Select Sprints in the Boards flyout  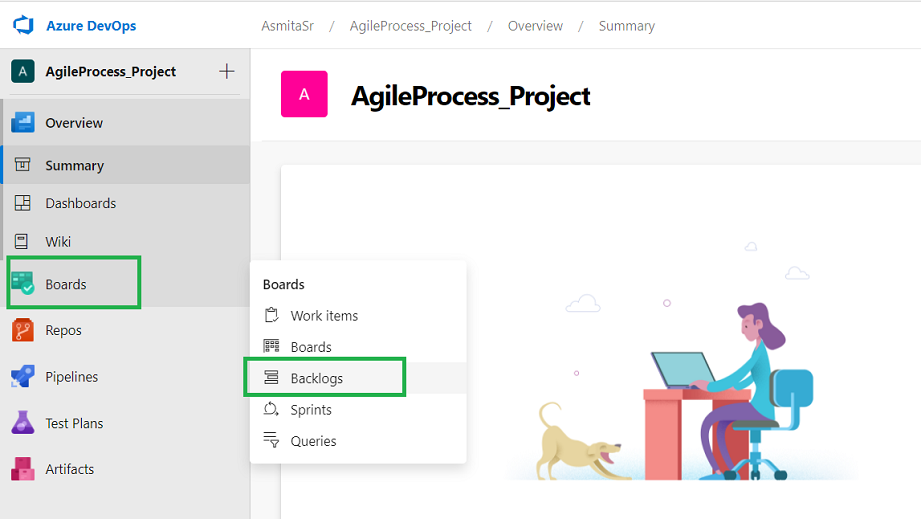pyautogui.click(x=310, y=410)
